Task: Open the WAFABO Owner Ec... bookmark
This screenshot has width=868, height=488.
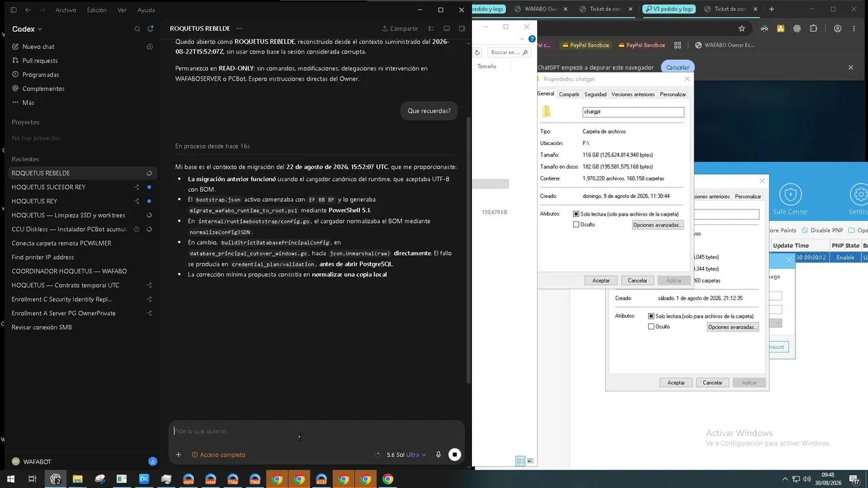Action: tap(726, 45)
